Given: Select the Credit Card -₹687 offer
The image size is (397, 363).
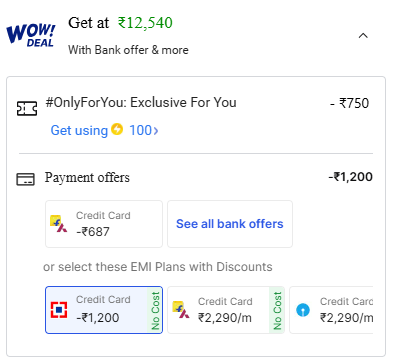Looking at the screenshot, I should click(104, 224).
